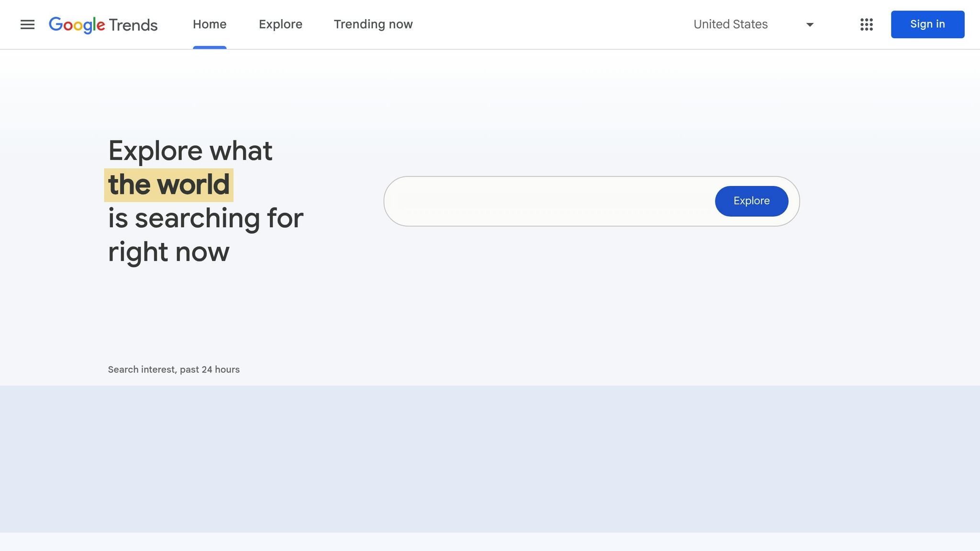This screenshot has height=551, width=980.
Task: Click the country selector arrow
Action: (809, 24)
